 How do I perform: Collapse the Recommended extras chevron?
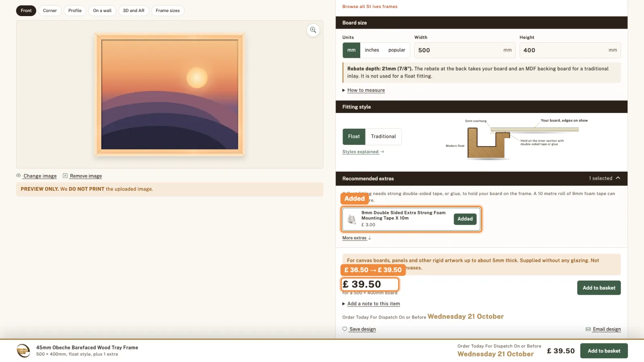click(618, 178)
